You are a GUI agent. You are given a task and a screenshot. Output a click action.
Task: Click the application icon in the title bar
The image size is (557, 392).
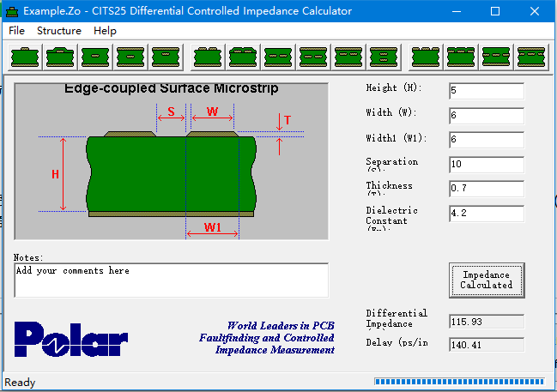12,11
